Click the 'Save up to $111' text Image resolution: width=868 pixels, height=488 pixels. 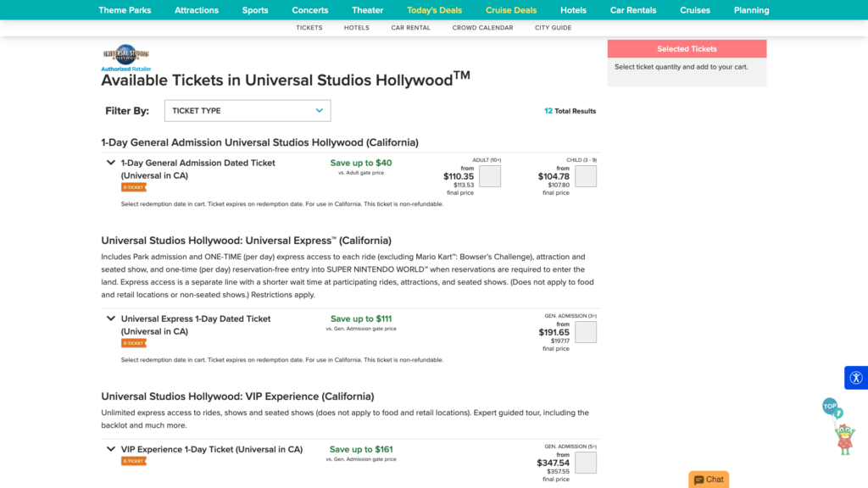(x=361, y=319)
